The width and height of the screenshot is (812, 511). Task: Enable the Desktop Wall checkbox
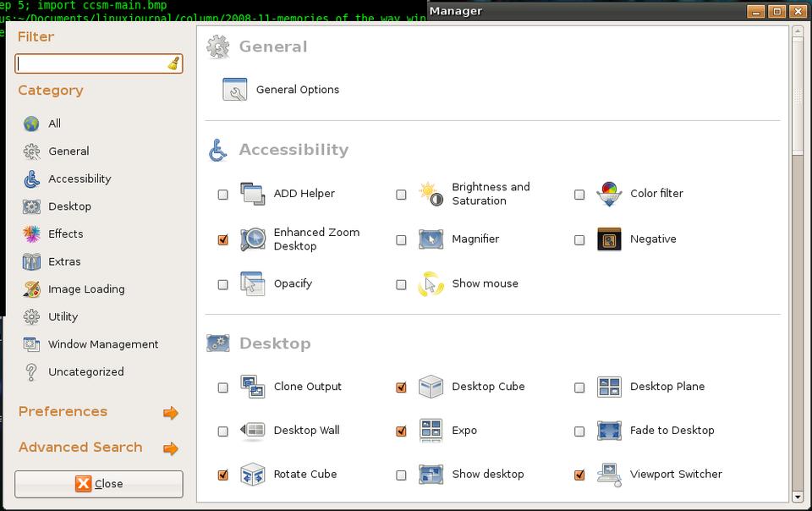(x=223, y=431)
